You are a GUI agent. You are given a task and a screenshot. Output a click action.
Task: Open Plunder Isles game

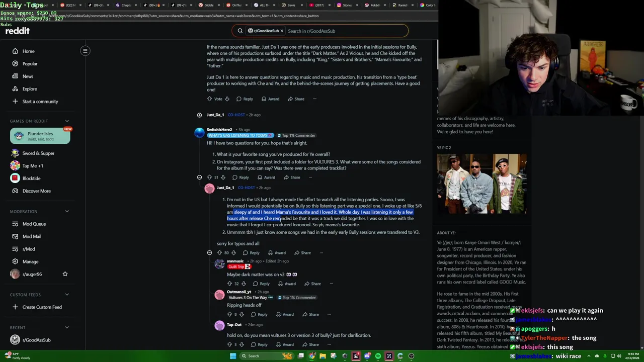40,136
